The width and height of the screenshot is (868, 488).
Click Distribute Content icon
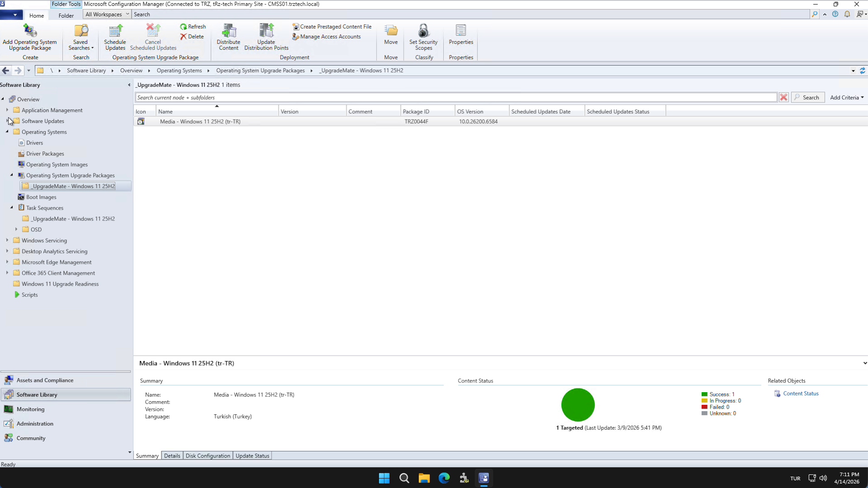click(229, 37)
